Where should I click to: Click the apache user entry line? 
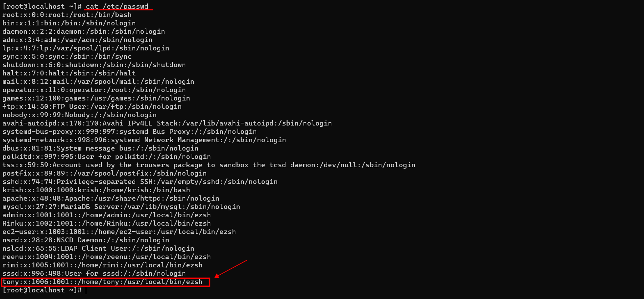coord(111,199)
